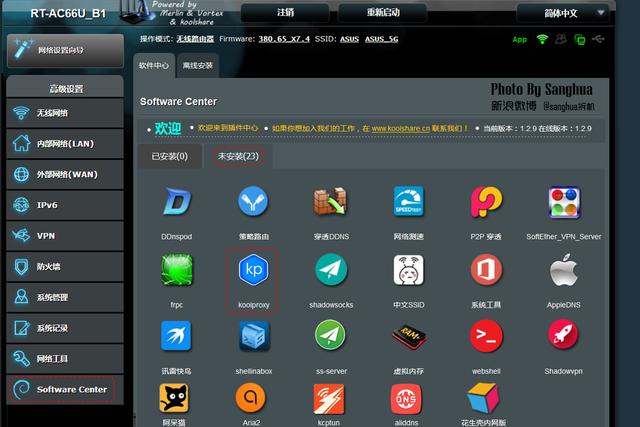Open the SoftEther_VPN_Server icon
This screenshot has height=427, width=640.
tap(564, 203)
